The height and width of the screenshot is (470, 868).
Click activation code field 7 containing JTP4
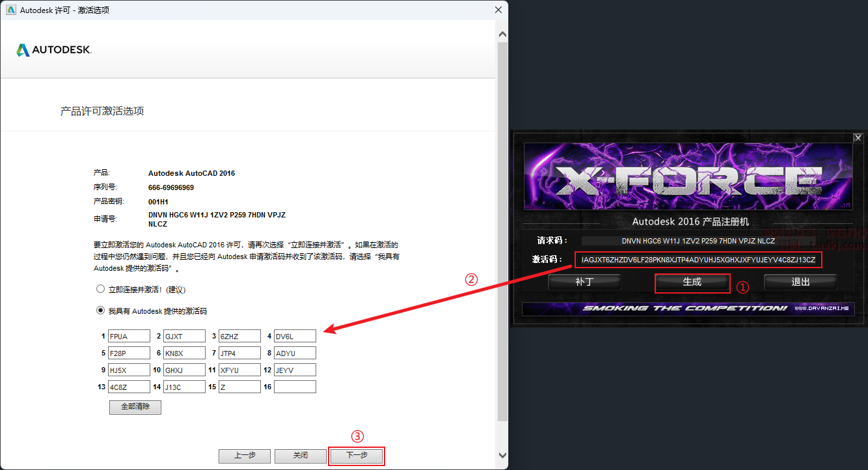point(239,353)
